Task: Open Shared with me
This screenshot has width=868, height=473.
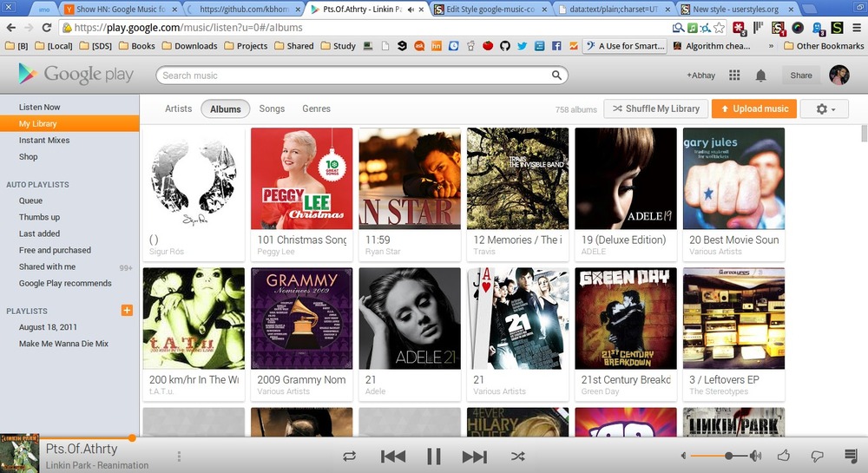Action: point(47,266)
